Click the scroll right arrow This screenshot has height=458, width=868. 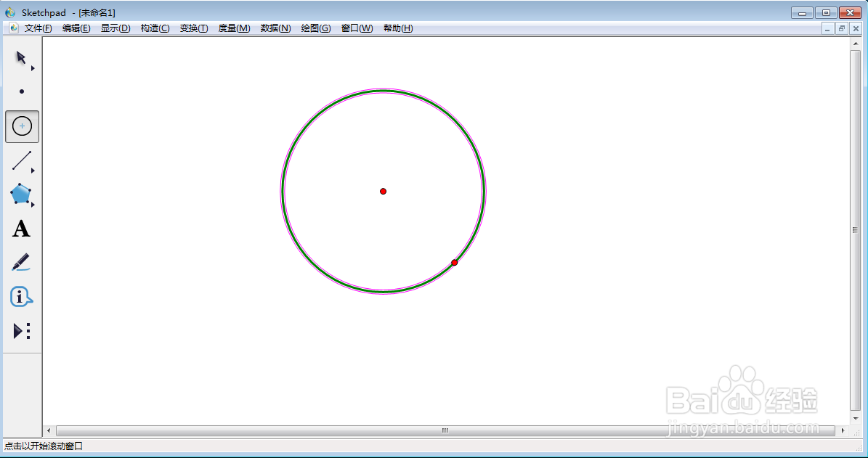coord(843,430)
